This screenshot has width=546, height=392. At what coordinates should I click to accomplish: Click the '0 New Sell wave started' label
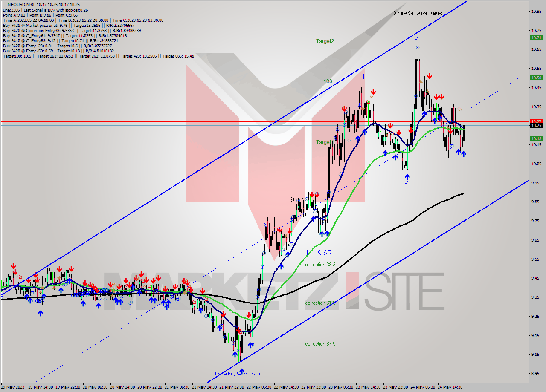click(x=418, y=13)
